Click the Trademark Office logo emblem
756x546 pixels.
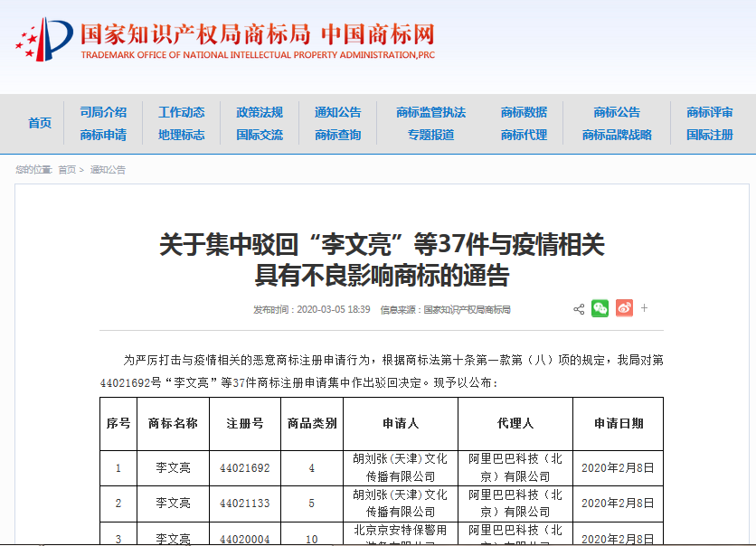(x=44, y=40)
